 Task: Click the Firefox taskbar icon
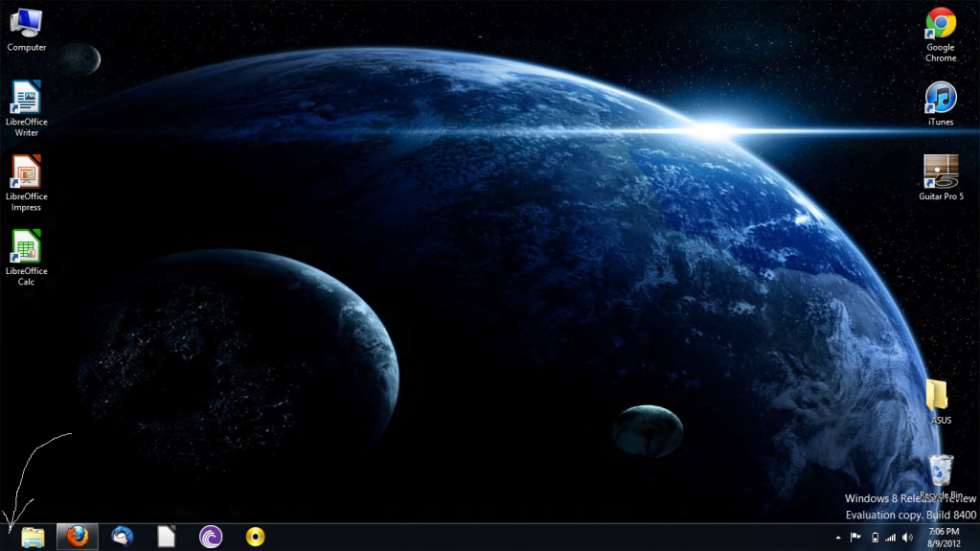pyautogui.click(x=78, y=537)
